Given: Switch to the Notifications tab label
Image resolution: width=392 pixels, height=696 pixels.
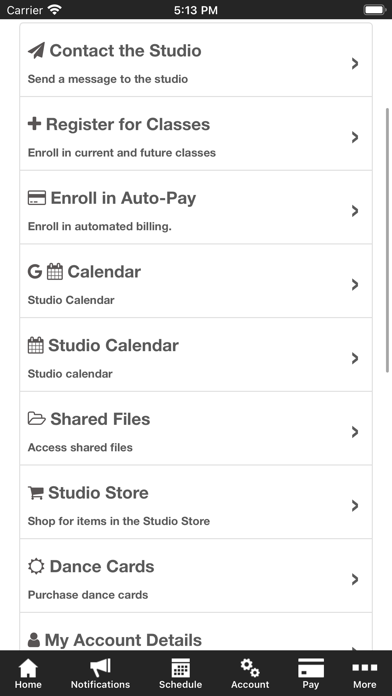Looking at the screenshot, I should 100,684.
